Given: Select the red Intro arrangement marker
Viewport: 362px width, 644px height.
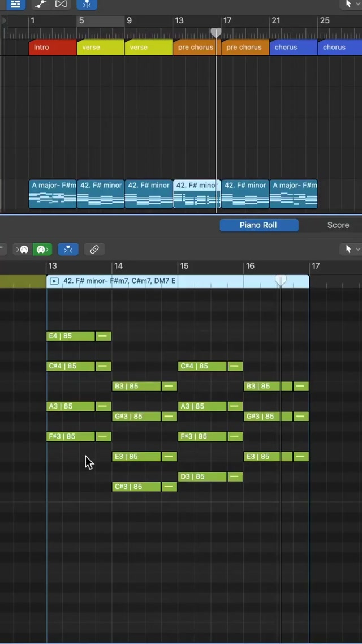Looking at the screenshot, I should [52, 48].
